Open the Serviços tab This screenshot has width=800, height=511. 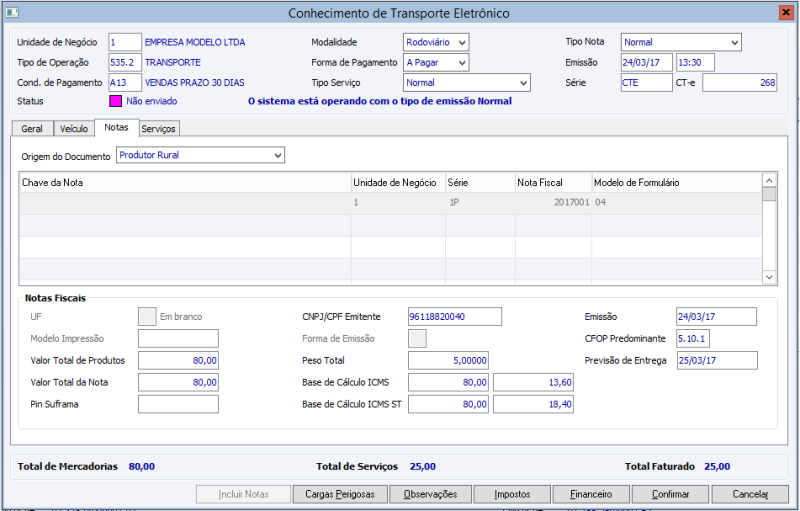(158, 129)
